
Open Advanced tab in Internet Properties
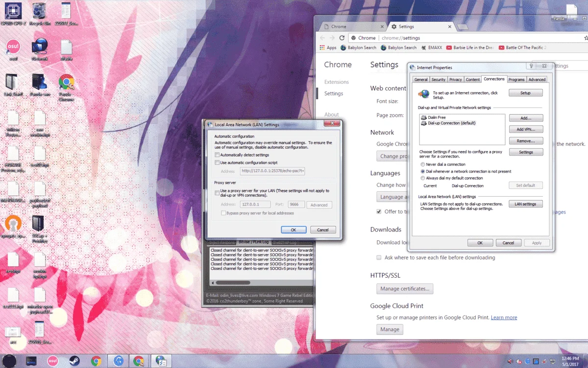[x=537, y=79]
